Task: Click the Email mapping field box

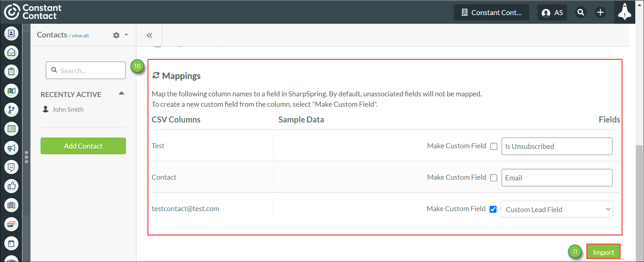Action: [557, 178]
